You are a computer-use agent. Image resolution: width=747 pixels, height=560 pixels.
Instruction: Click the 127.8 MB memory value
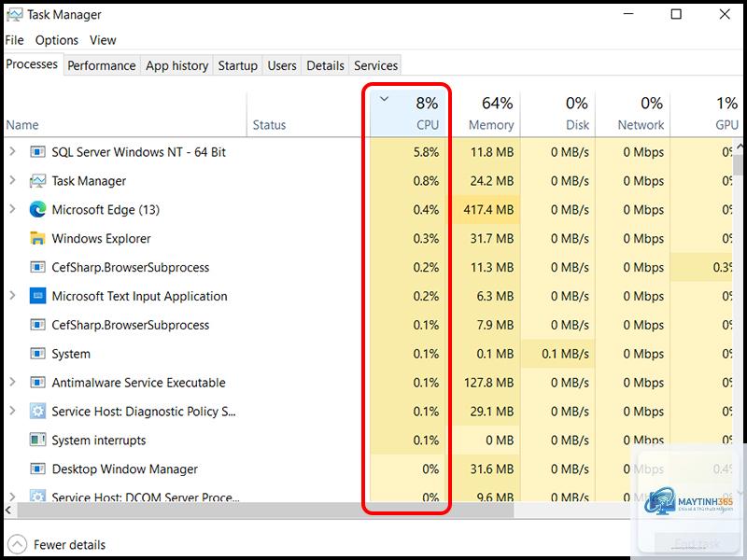pyautogui.click(x=488, y=383)
